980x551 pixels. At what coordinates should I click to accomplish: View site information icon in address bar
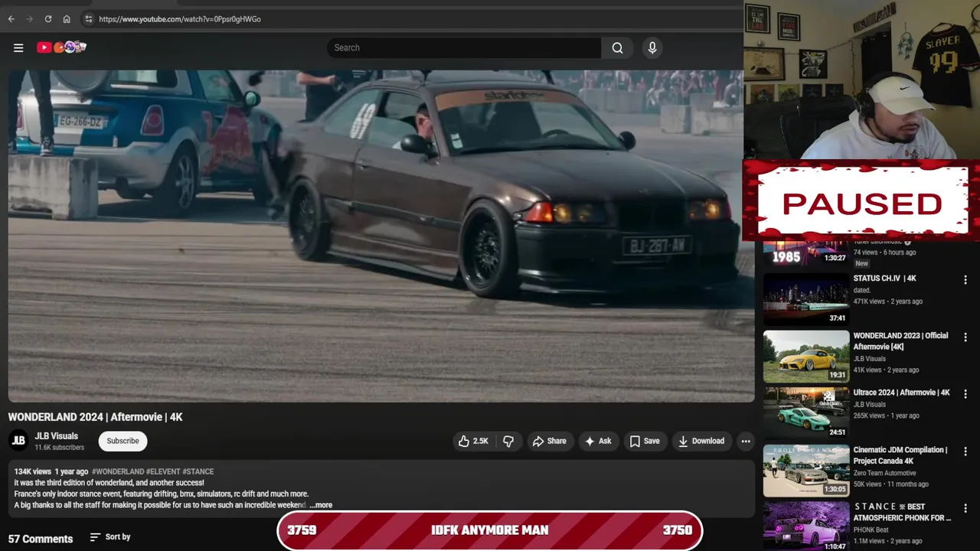[x=88, y=19]
